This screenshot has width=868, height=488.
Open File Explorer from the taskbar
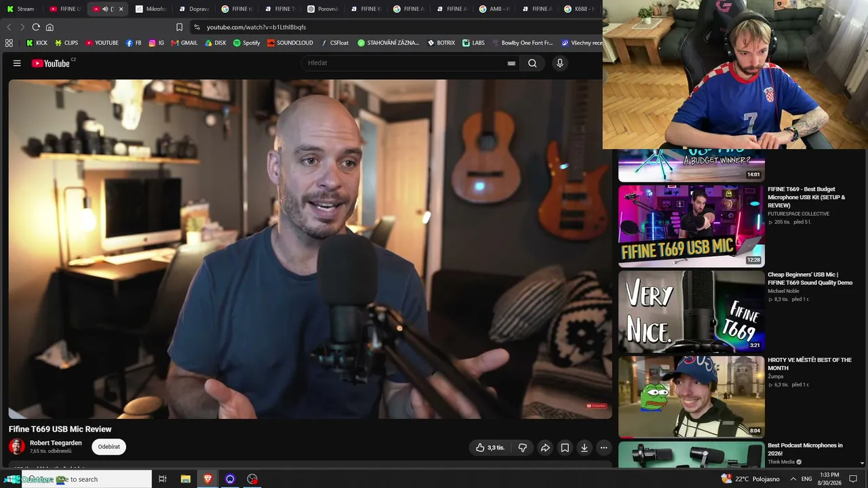point(185,479)
